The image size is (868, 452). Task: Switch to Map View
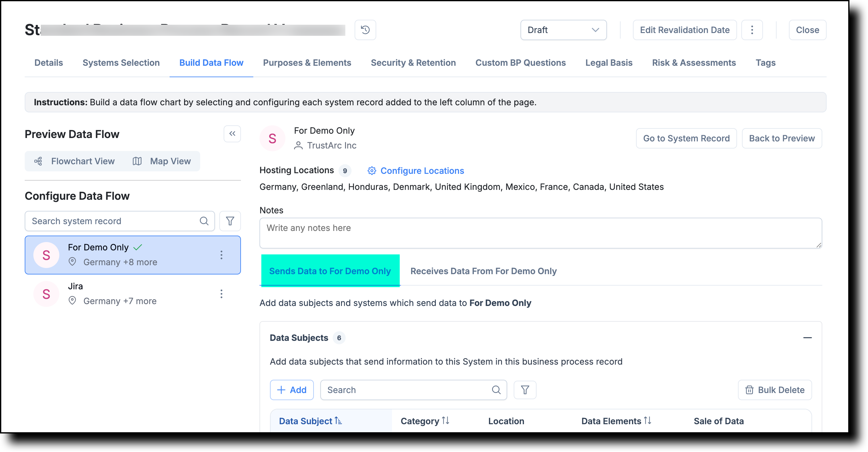click(162, 161)
